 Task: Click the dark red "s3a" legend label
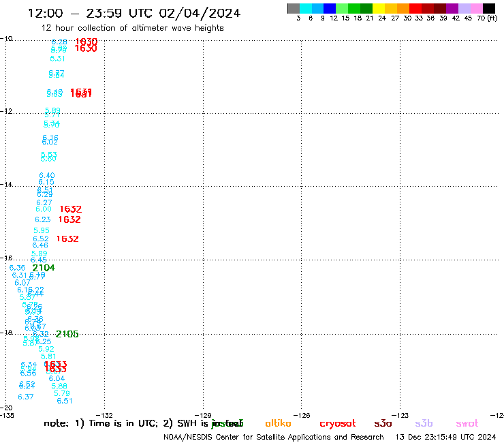383,424
